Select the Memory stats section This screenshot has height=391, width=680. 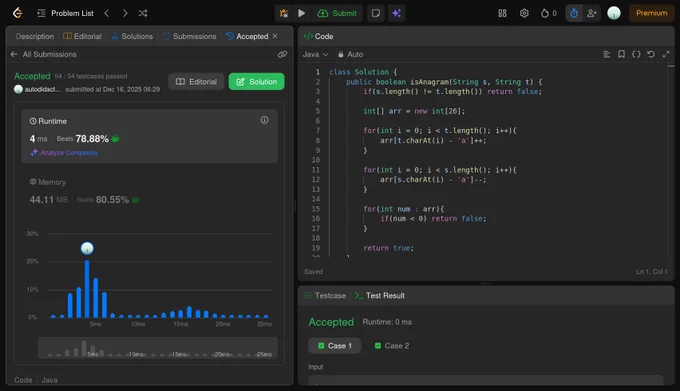tap(150, 191)
